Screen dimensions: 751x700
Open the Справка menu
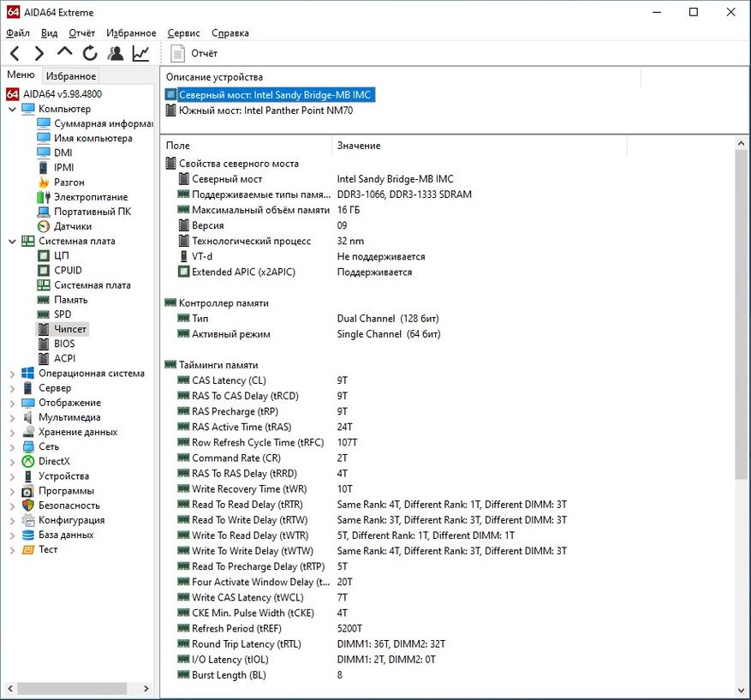(230, 33)
